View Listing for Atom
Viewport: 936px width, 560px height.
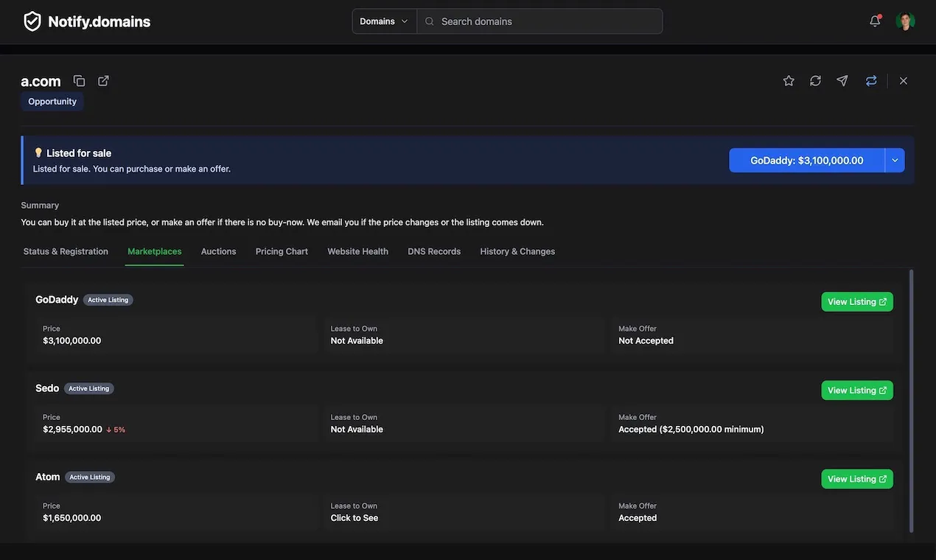[857, 479]
